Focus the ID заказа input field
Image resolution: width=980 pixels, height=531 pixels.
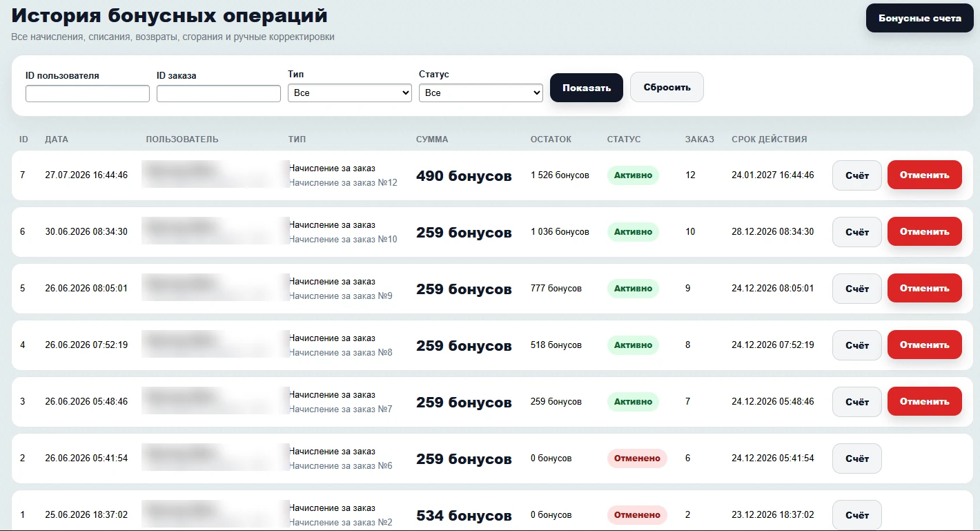[x=219, y=93]
